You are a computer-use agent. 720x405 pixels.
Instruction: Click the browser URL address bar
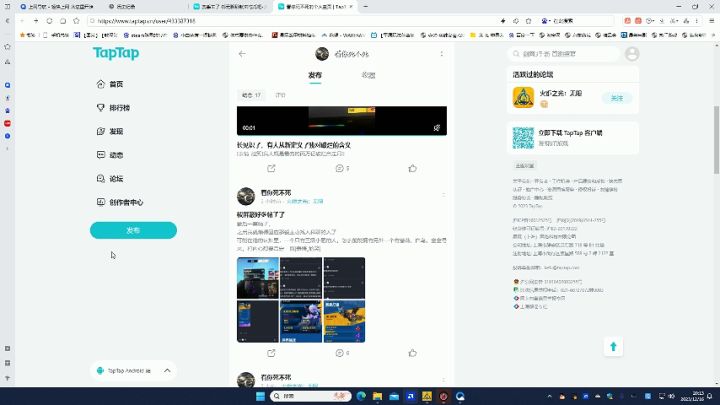coord(294,21)
